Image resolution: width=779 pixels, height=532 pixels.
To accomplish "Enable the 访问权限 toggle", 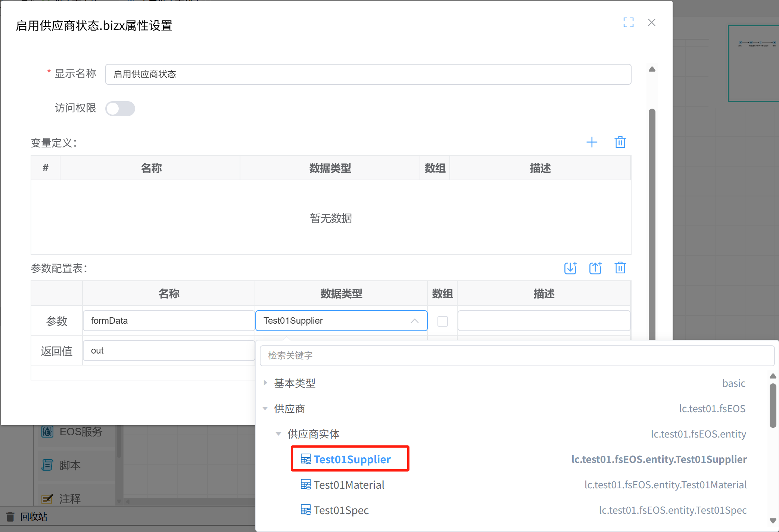I will coord(120,108).
